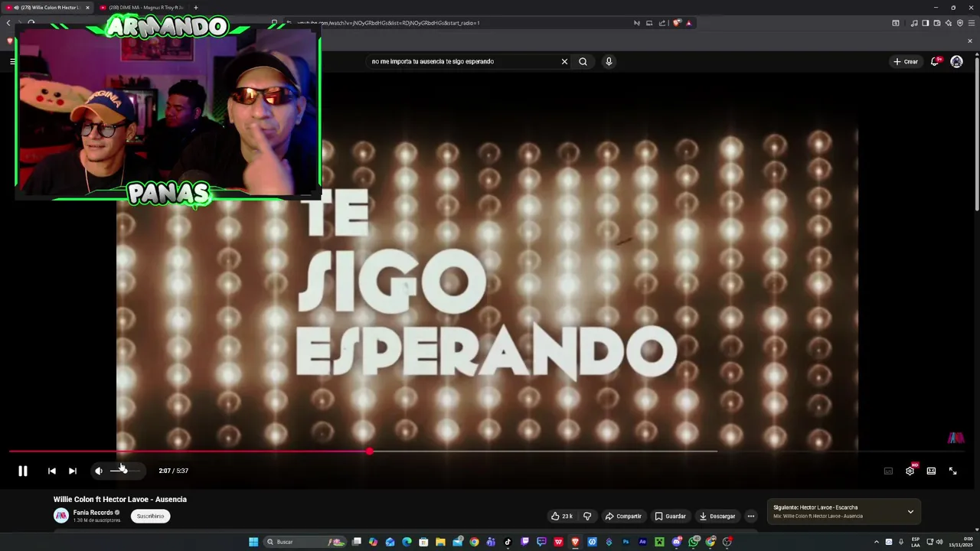Image resolution: width=980 pixels, height=551 pixels.
Task: Launch TikTok from the taskbar
Action: pyautogui.click(x=508, y=542)
